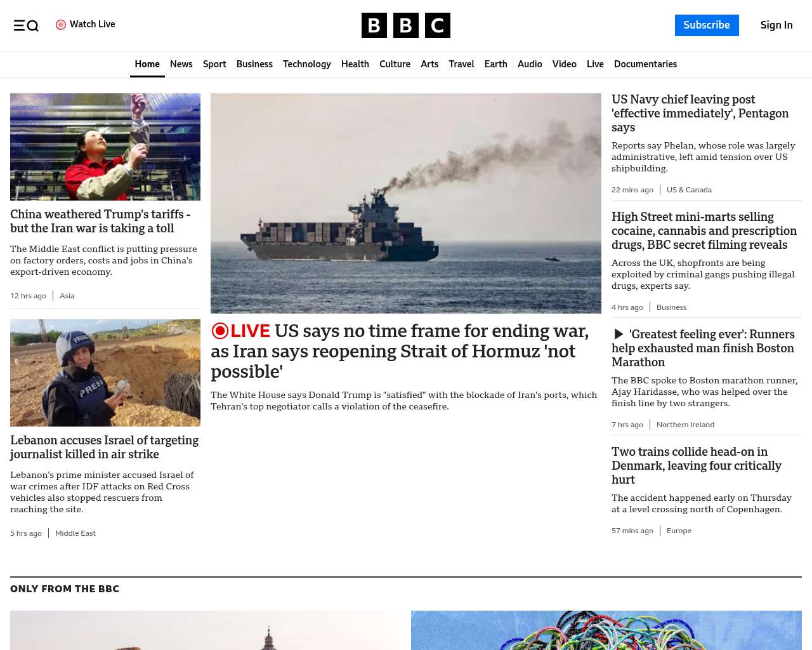Click the red LIVE indicator icon
Viewport: 812px width, 650px height.
pos(220,331)
